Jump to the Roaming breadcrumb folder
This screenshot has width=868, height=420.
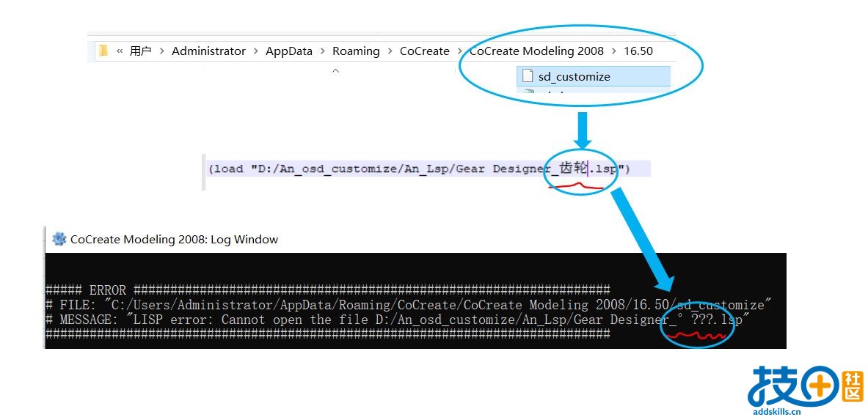point(356,51)
